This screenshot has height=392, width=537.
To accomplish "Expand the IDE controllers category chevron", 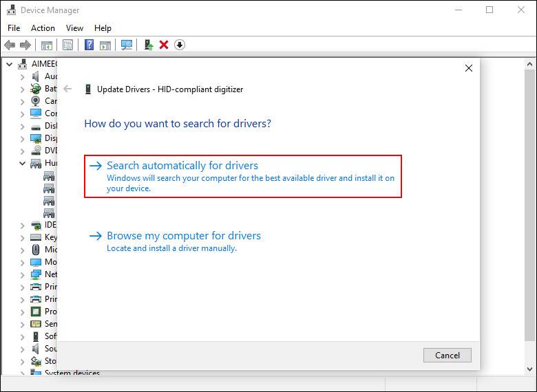I will 22,225.
